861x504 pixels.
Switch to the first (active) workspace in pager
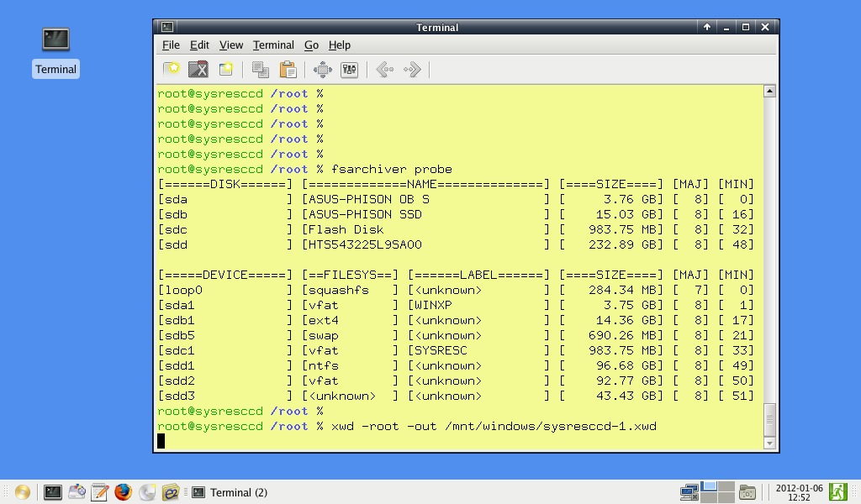click(x=710, y=486)
